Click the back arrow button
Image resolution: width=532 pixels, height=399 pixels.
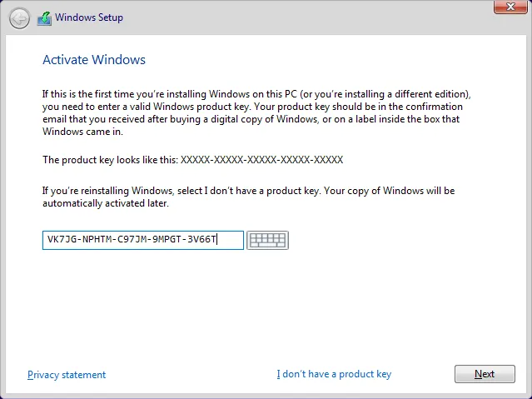point(19,17)
